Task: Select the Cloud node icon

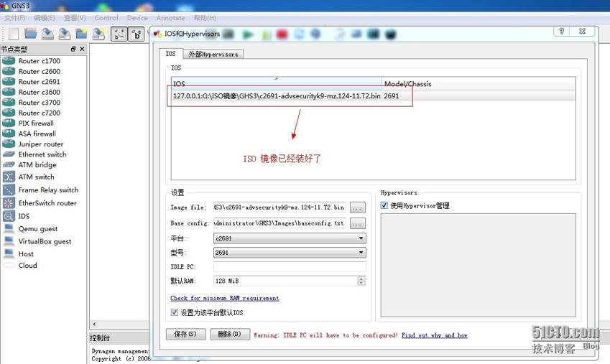Action: click(x=9, y=265)
